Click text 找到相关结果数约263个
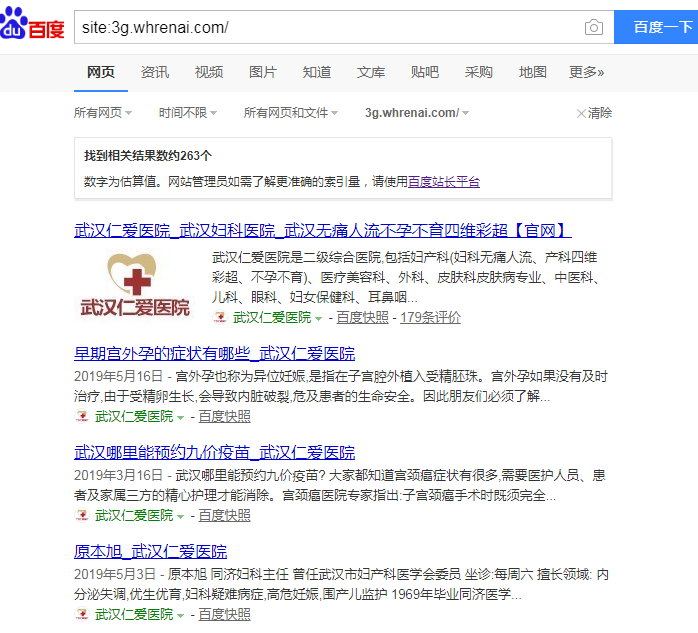The image size is (698, 633). coord(148,156)
